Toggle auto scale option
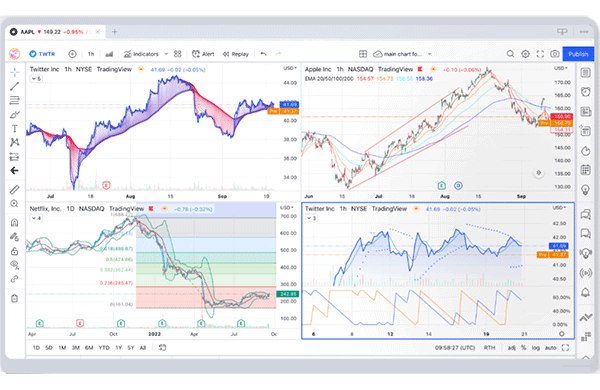This screenshot has height=390, width=600. click(550, 348)
